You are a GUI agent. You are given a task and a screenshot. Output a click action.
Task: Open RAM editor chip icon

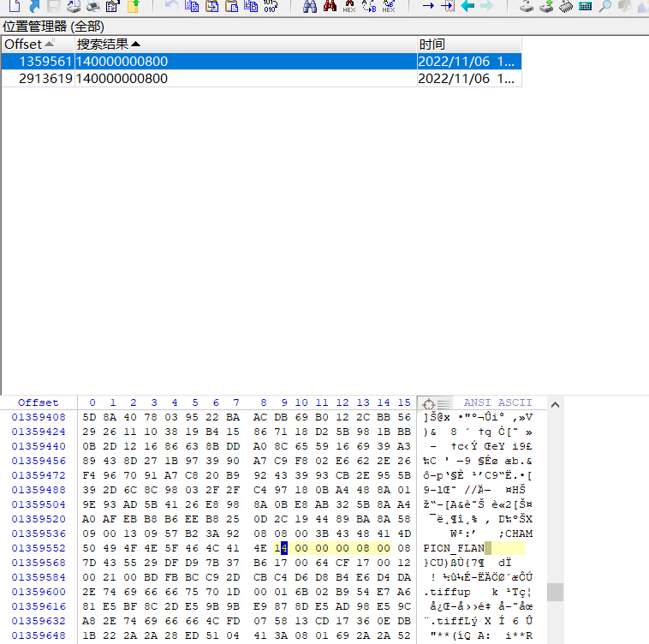pyautogui.click(x=566, y=6)
